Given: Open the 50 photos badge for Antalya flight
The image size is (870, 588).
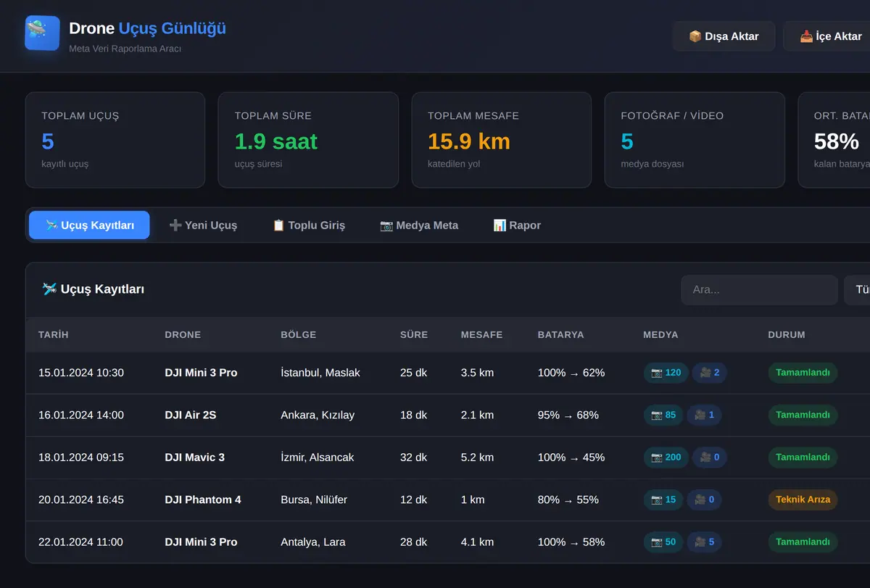Looking at the screenshot, I should tap(663, 542).
